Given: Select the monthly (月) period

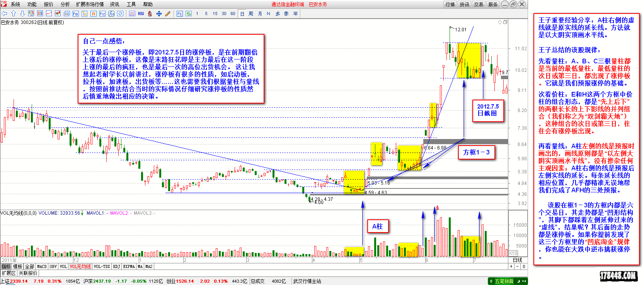Looking at the screenshot, I should [260, 14].
